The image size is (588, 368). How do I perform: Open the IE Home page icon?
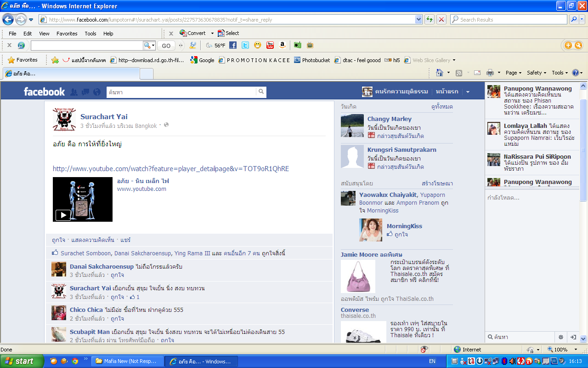coord(440,73)
